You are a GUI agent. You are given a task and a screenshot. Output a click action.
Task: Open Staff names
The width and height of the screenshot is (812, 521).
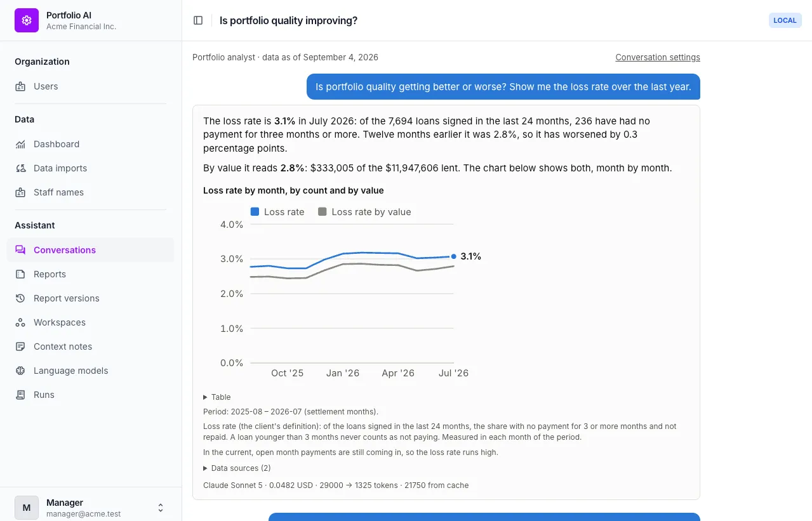click(90, 192)
